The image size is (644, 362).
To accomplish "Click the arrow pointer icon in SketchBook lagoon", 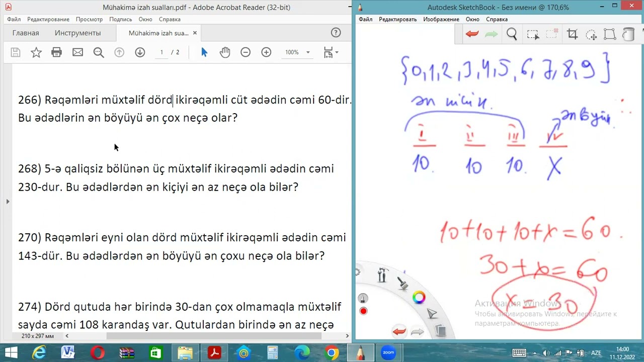I will pos(432,314).
